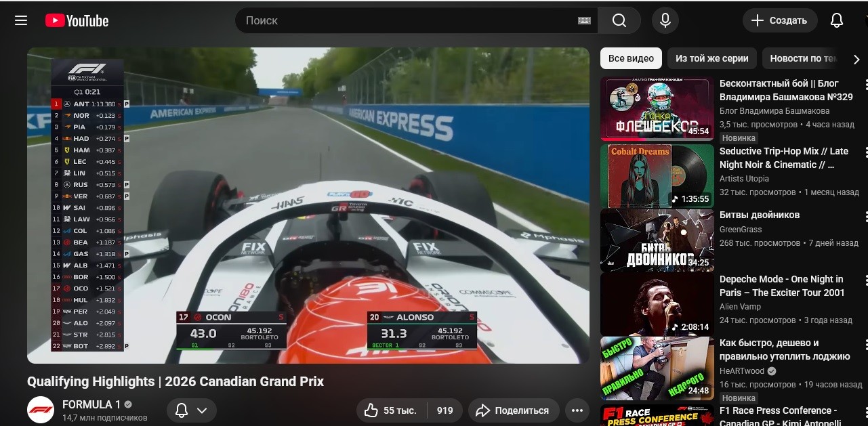Open F1 Race Press Conference thumbnail
This screenshot has width=868, height=426.
point(657,415)
